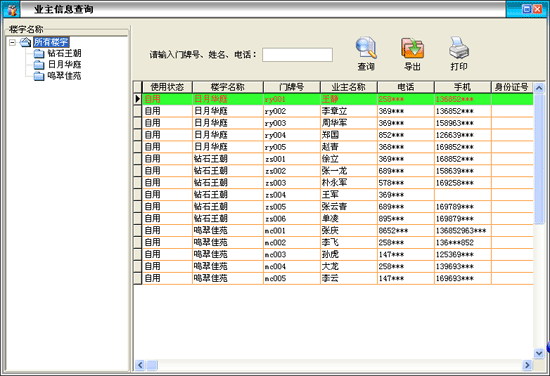550x376 pixels.
Task: Select the row selector for zs004
Action: coord(138,195)
